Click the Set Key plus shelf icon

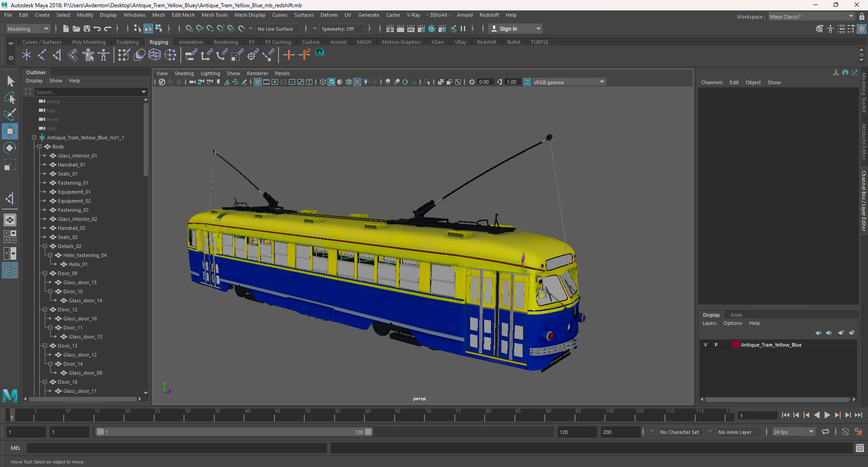point(288,55)
